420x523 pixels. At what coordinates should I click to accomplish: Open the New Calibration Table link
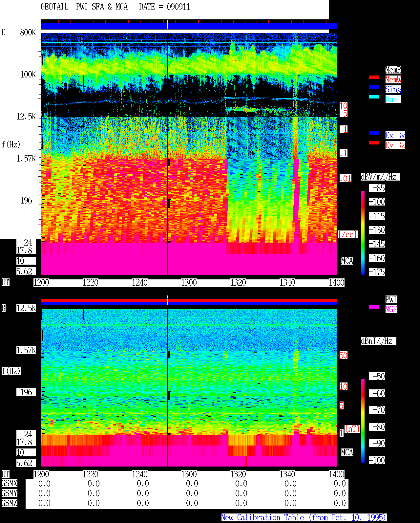tap(304, 517)
